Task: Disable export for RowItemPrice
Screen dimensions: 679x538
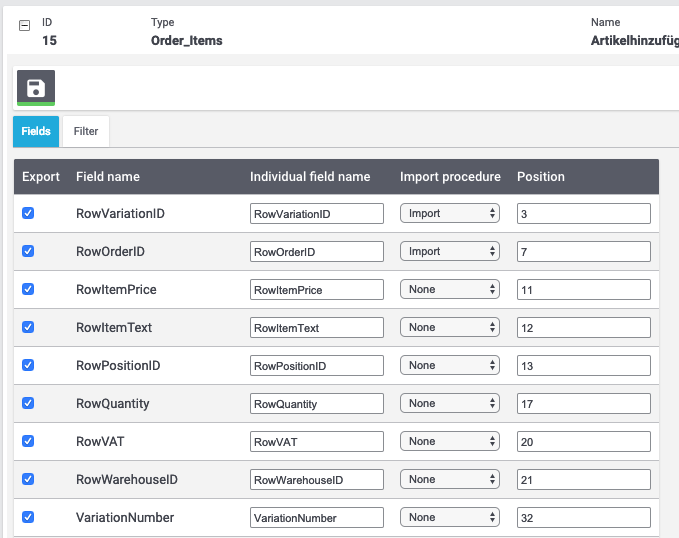Action: click(x=28, y=289)
